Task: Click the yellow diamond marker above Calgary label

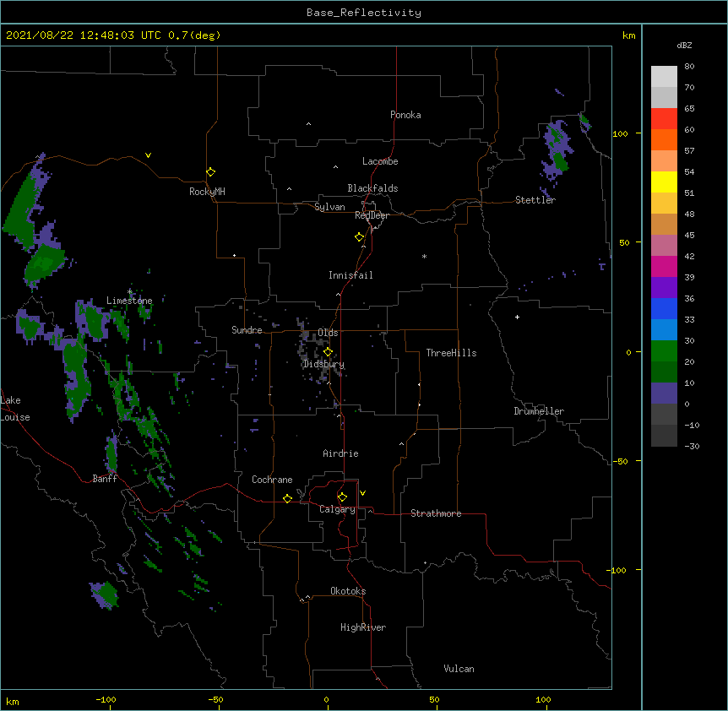Action: click(x=342, y=497)
